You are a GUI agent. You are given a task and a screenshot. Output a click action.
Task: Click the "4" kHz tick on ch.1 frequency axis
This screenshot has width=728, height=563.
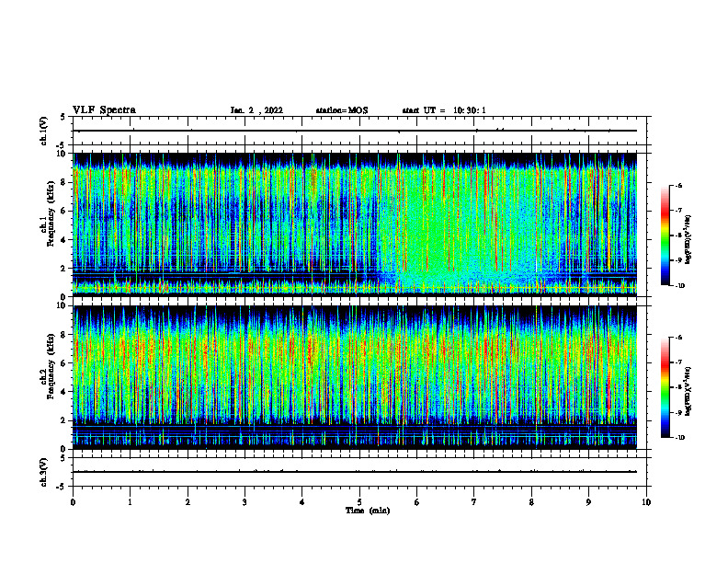pos(64,240)
